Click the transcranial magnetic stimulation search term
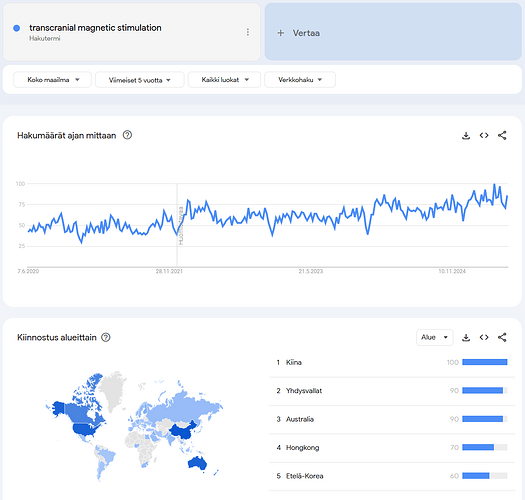The height and width of the screenshot is (500, 525). pyautogui.click(x=95, y=28)
